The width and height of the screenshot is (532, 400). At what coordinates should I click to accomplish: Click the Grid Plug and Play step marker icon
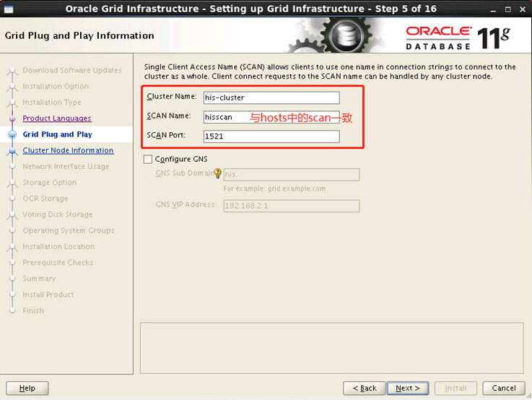(12, 135)
